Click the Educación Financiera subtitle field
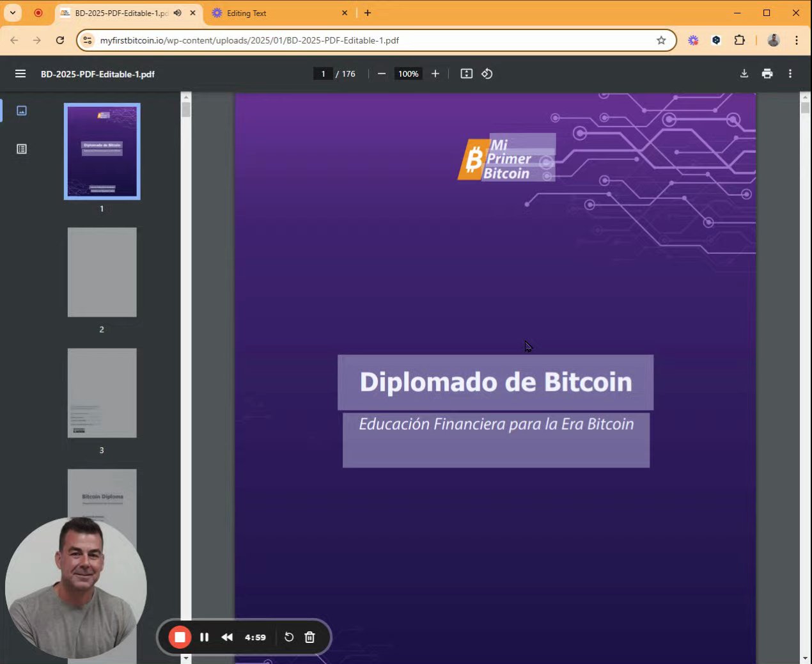 tap(496, 440)
